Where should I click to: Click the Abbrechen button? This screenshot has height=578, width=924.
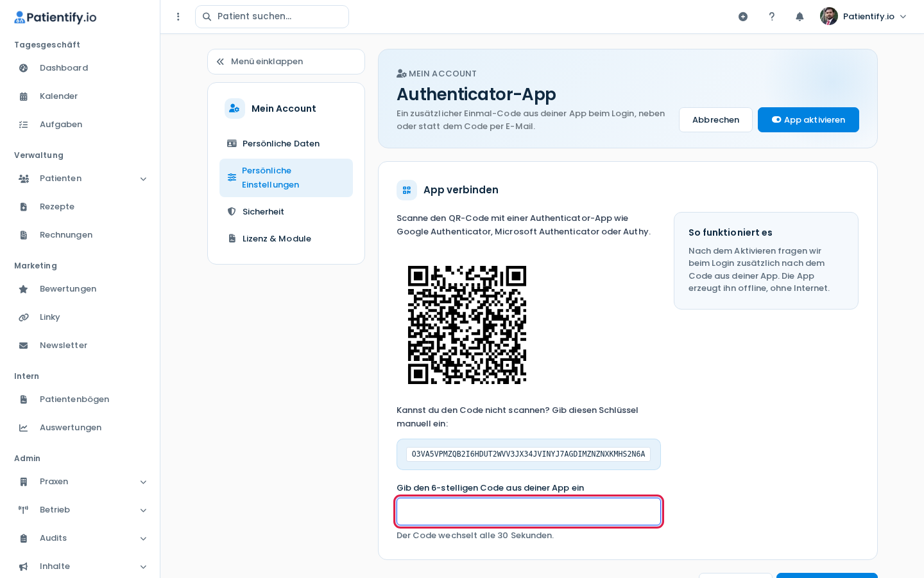coord(715,120)
